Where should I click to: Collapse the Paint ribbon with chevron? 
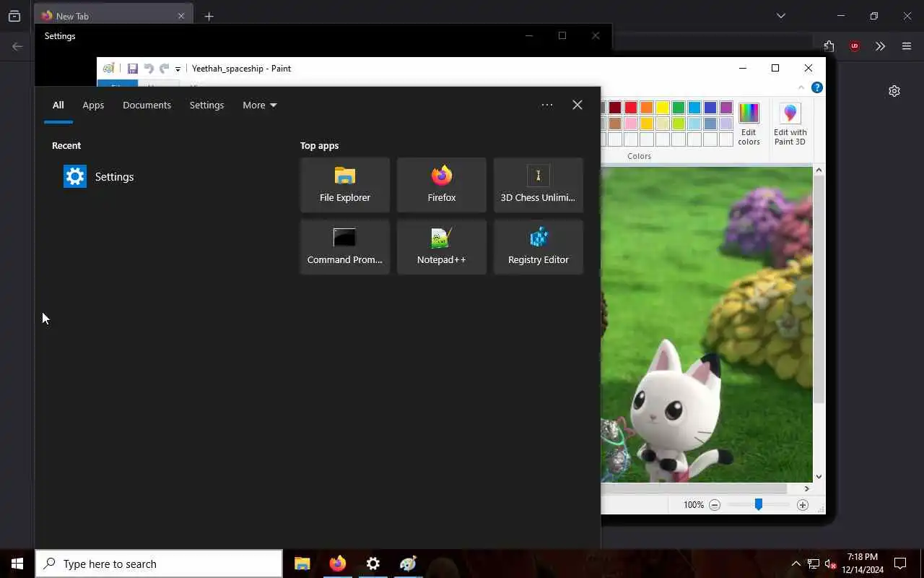tap(801, 87)
